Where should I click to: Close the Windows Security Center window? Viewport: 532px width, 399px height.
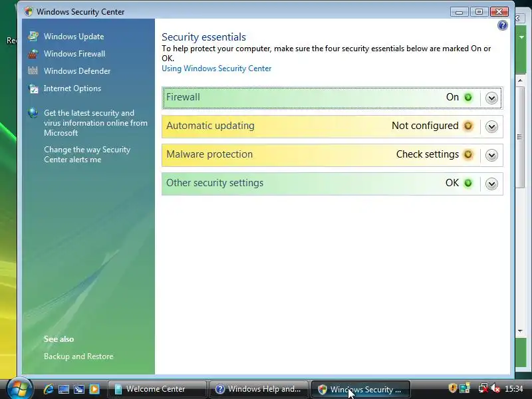499,12
